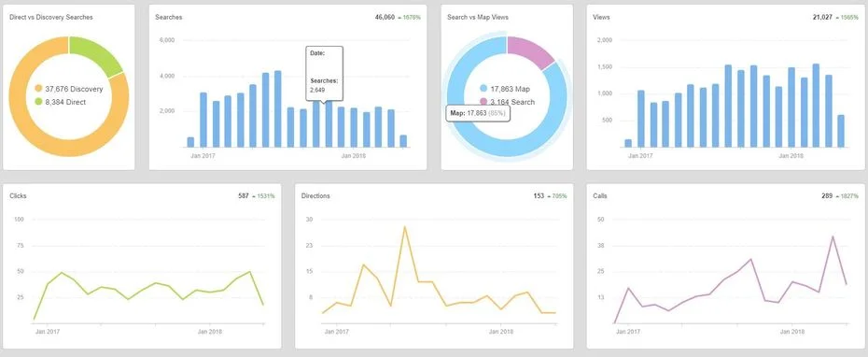Click the blue Map legend dot
The width and height of the screenshot is (868, 357).
pyautogui.click(x=483, y=89)
